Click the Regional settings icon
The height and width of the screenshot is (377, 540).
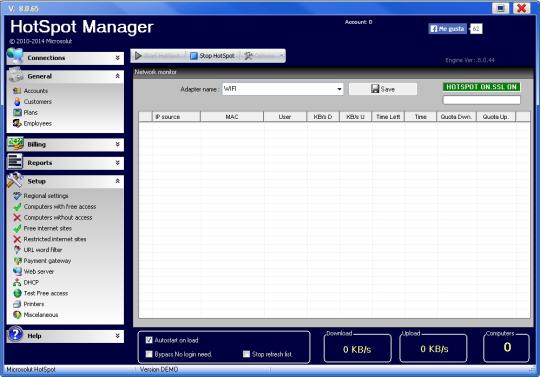coord(17,196)
